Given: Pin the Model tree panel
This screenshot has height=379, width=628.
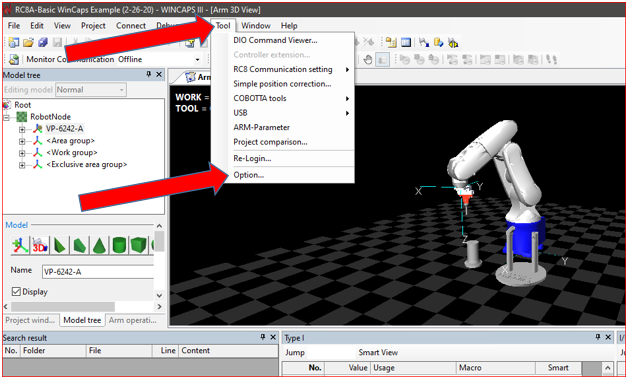Looking at the screenshot, I should 149,74.
